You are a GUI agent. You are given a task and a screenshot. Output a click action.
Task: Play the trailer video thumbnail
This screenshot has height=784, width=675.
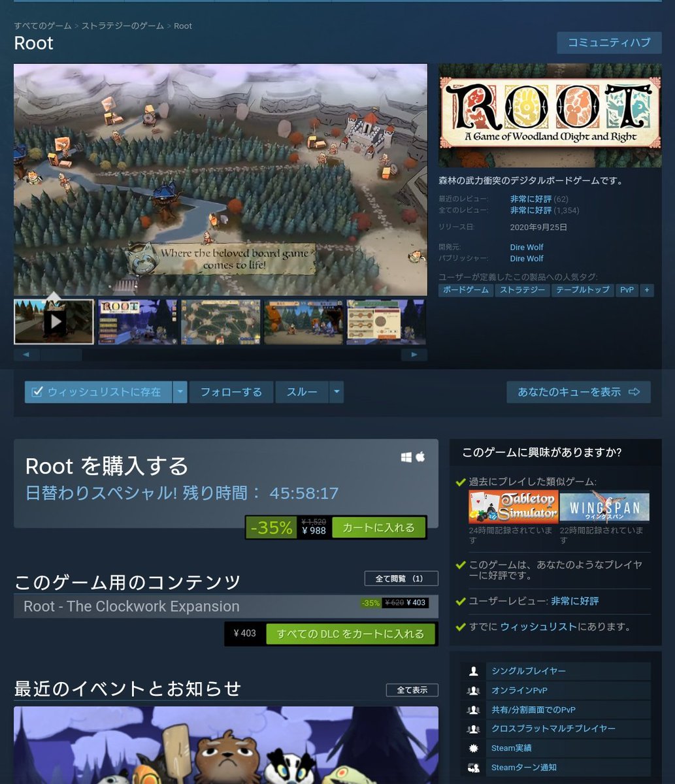point(54,321)
